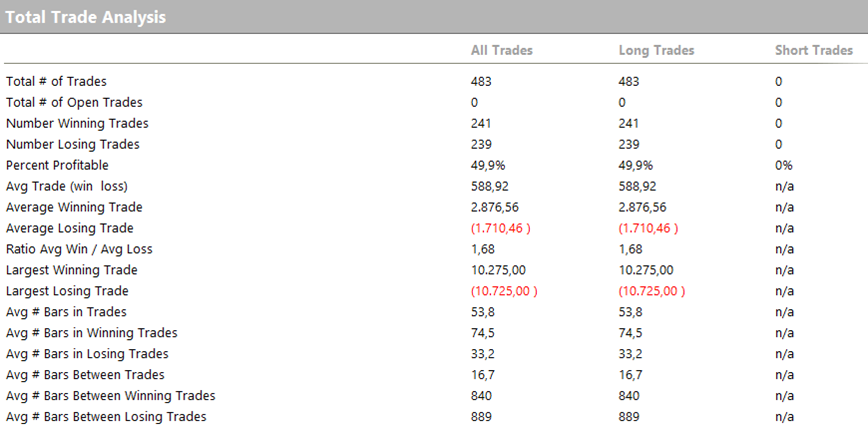Screen dimensions: 868x425
Task: Select the Long Trades column header
Action: 656,50
